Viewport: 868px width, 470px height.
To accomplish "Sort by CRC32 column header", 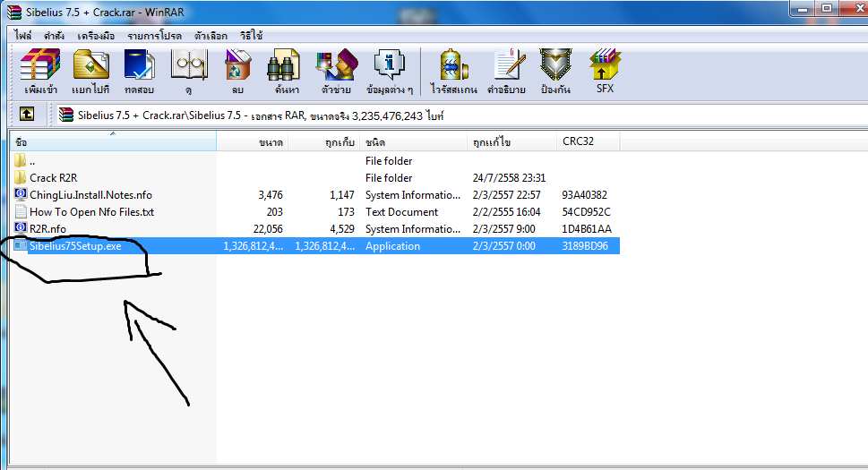I will click(589, 142).
